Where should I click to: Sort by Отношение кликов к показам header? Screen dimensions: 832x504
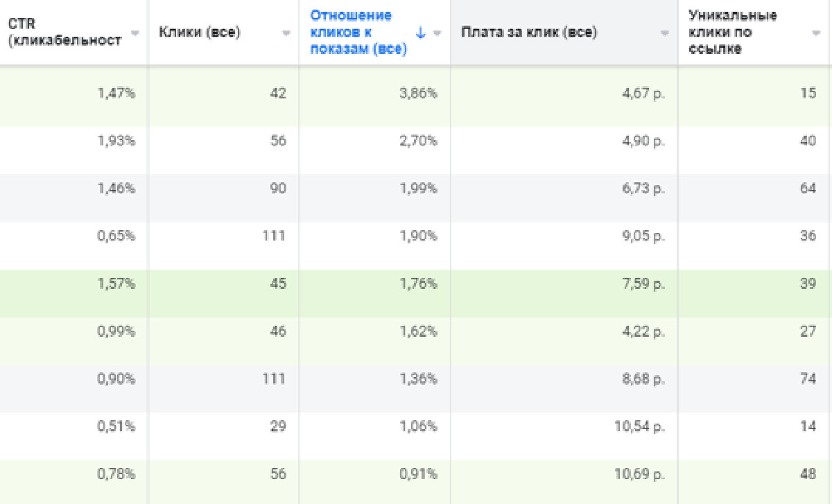coord(358,33)
